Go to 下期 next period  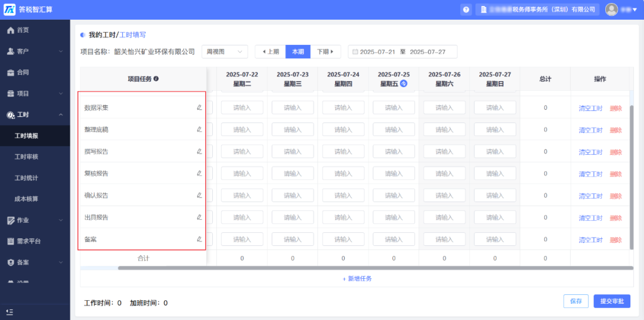point(326,52)
